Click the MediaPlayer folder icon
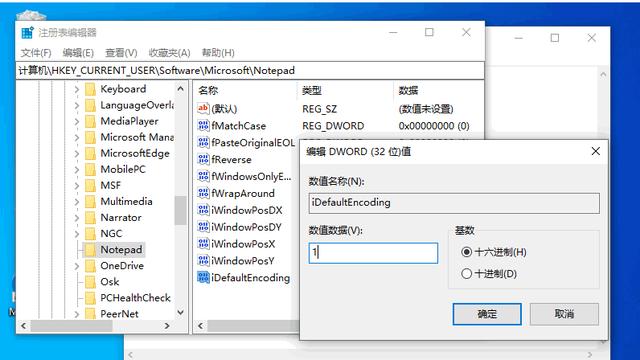The width and height of the screenshot is (640, 360). [x=90, y=121]
